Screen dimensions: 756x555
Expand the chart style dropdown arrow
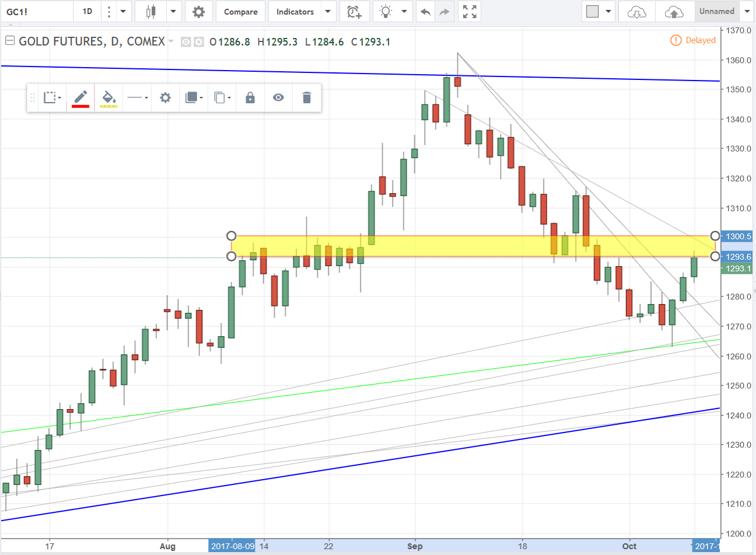pyautogui.click(x=173, y=12)
